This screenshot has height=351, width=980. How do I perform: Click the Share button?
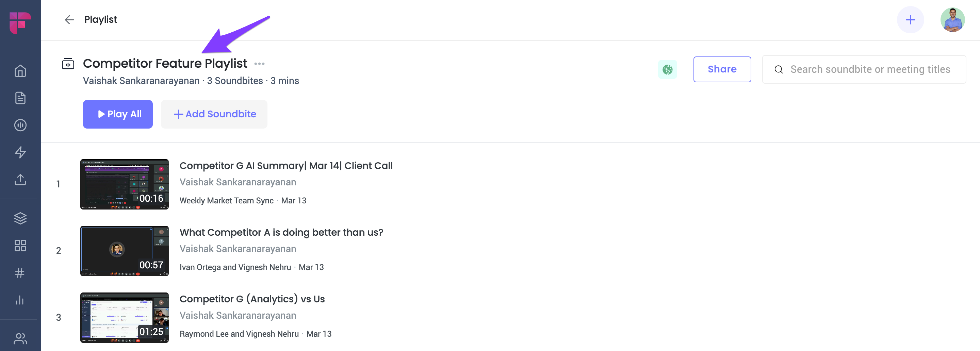click(x=722, y=69)
